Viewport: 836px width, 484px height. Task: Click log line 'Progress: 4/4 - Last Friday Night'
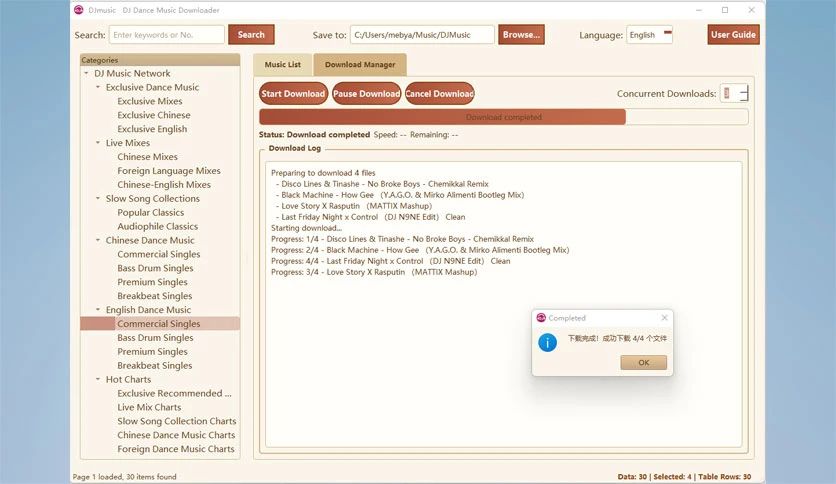click(x=390, y=261)
